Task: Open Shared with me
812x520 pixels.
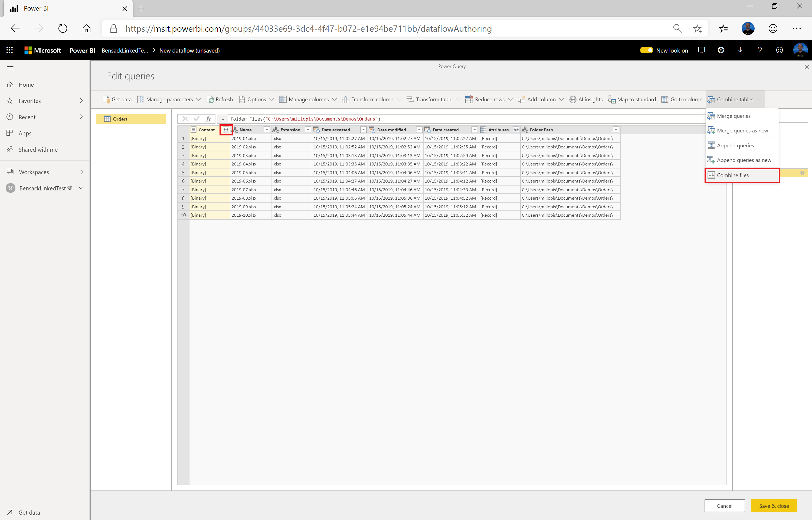Action: (x=45, y=149)
